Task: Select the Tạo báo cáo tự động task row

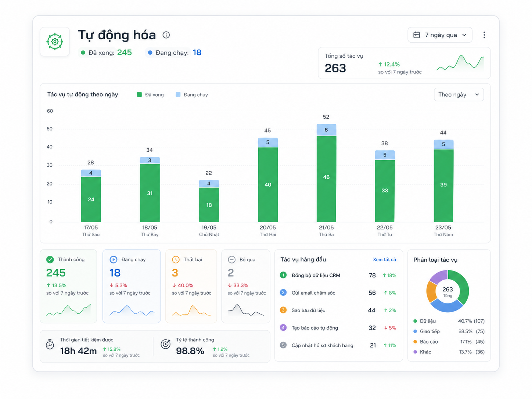Action: pyautogui.click(x=338, y=328)
